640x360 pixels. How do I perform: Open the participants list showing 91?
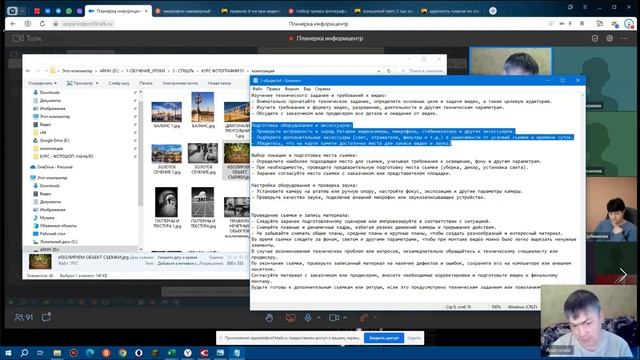point(24,317)
